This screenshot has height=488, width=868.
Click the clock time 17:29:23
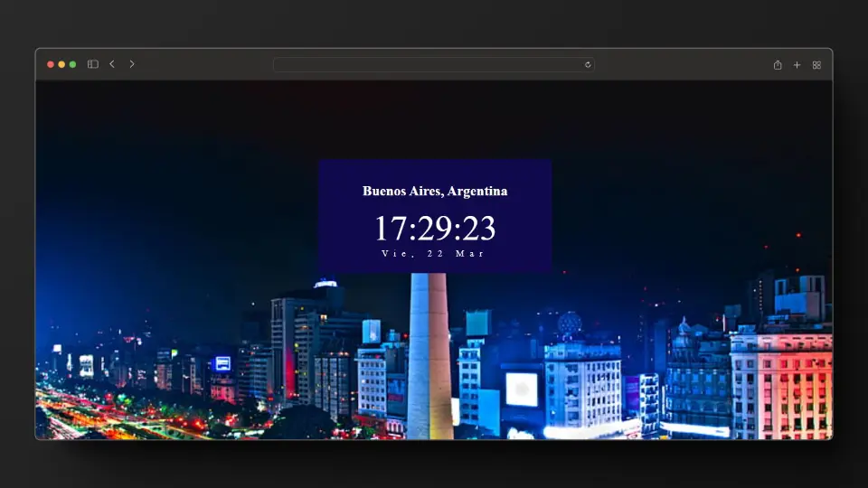(x=435, y=228)
